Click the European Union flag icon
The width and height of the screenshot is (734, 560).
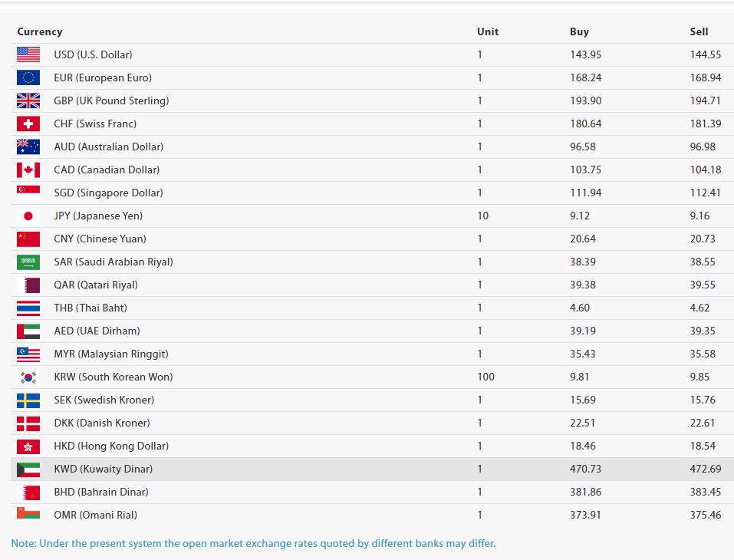click(x=28, y=77)
